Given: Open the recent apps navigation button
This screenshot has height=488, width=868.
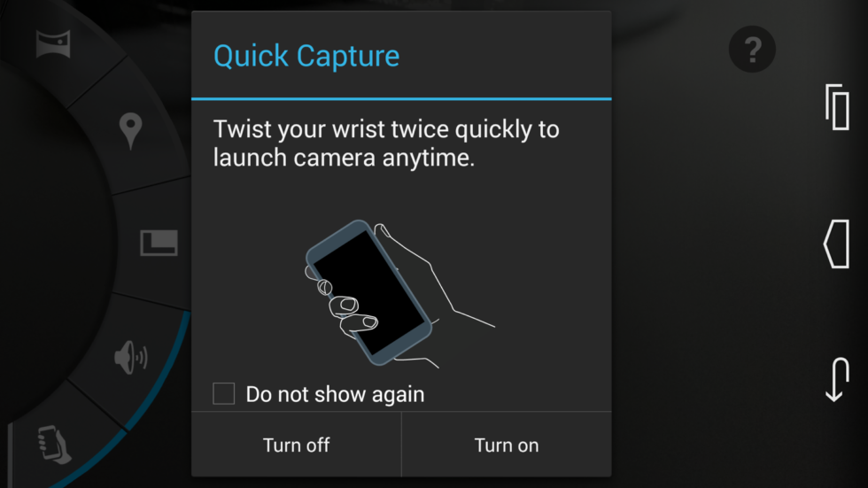Looking at the screenshot, I should [838, 107].
